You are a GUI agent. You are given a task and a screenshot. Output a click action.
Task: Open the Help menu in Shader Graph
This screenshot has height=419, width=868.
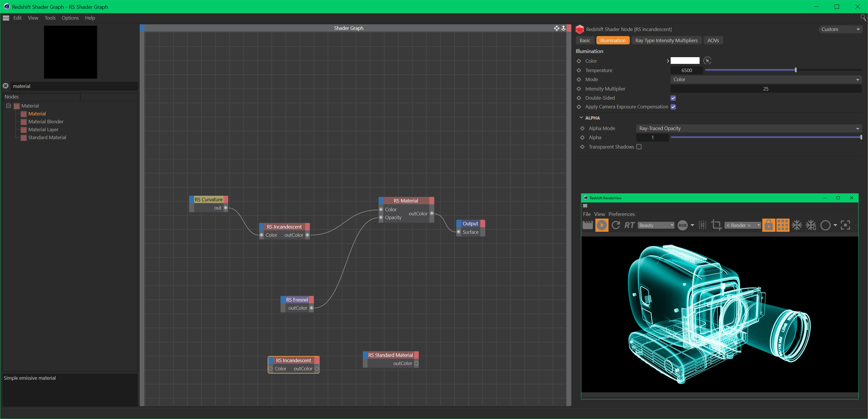90,18
